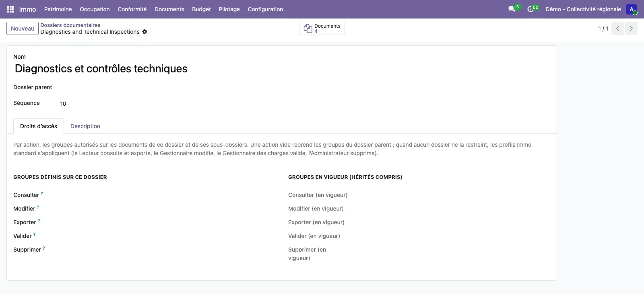Image resolution: width=644 pixels, height=295 pixels.
Task: Click the Valider groups field
Action: (x=167, y=236)
